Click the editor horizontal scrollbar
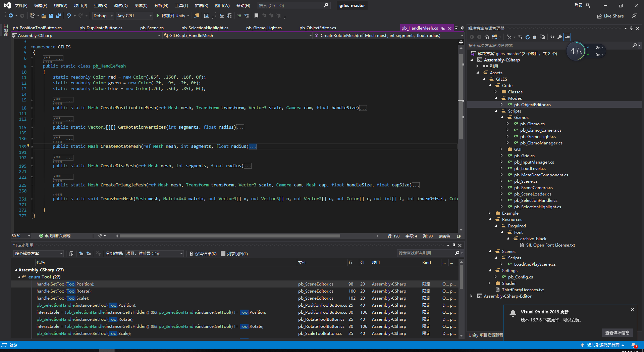644x352 pixels. [x=230, y=236]
